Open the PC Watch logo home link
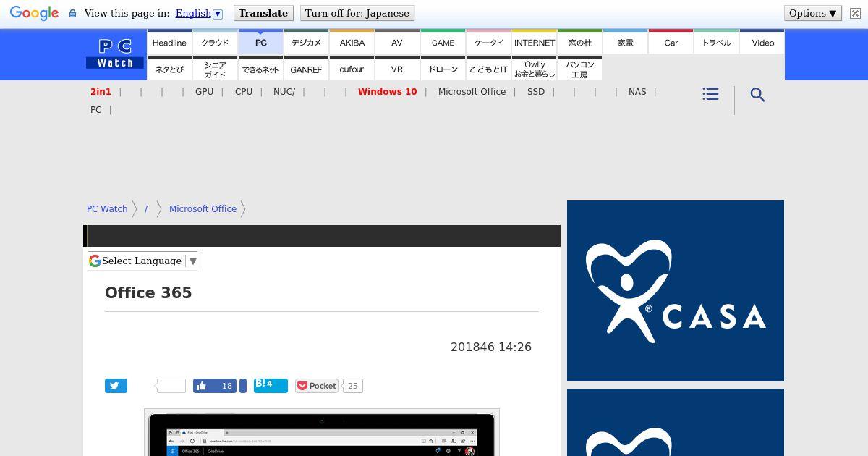 click(x=115, y=54)
